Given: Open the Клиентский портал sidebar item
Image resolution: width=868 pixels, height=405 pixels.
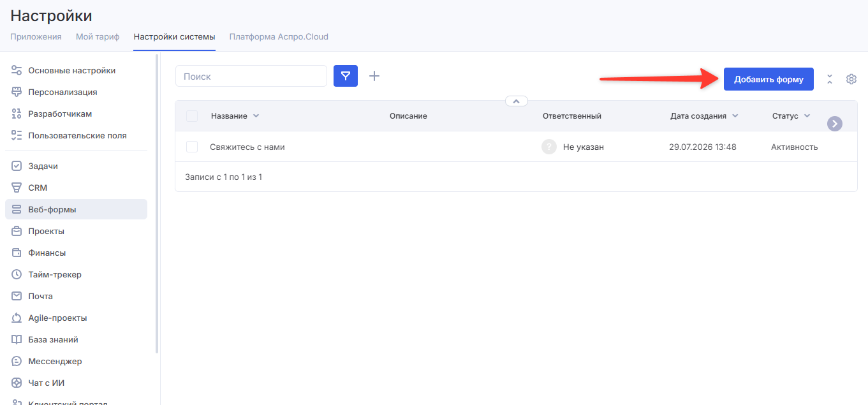Looking at the screenshot, I should click(x=68, y=402).
